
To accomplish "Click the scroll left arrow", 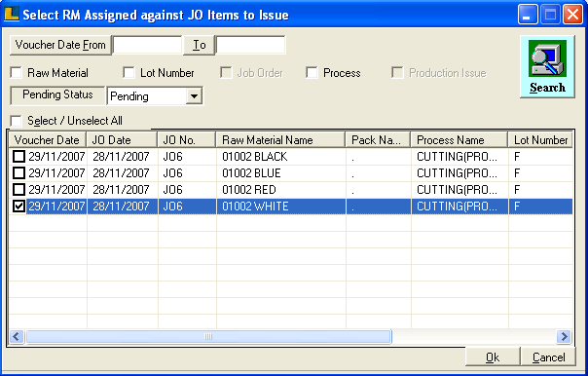I will (x=17, y=337).
